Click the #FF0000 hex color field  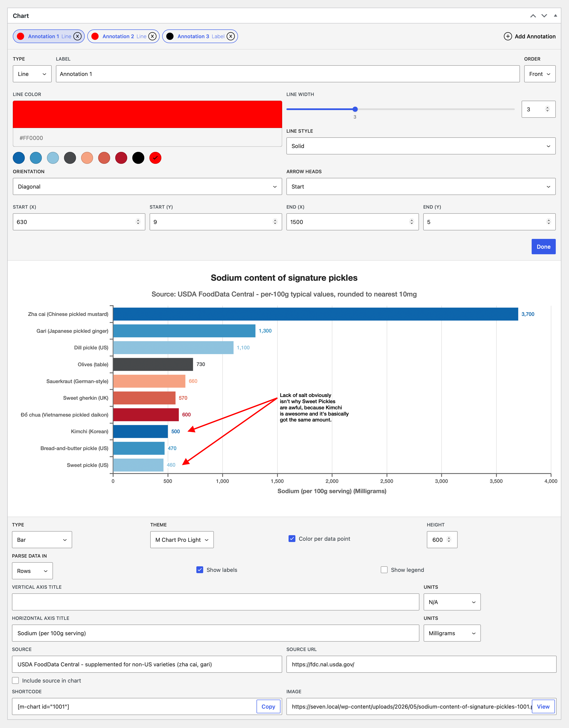147,138
